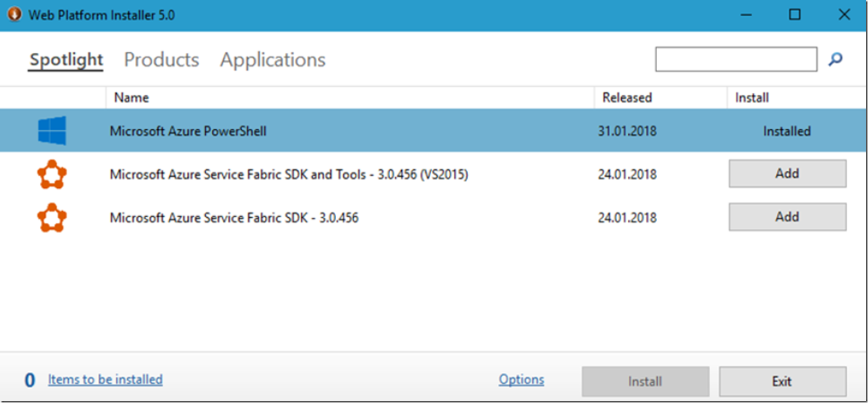Image resolution: width=868 pixels, height=403 pixels.
Task: Click into the search input field
Action: [x=736, y=59]
